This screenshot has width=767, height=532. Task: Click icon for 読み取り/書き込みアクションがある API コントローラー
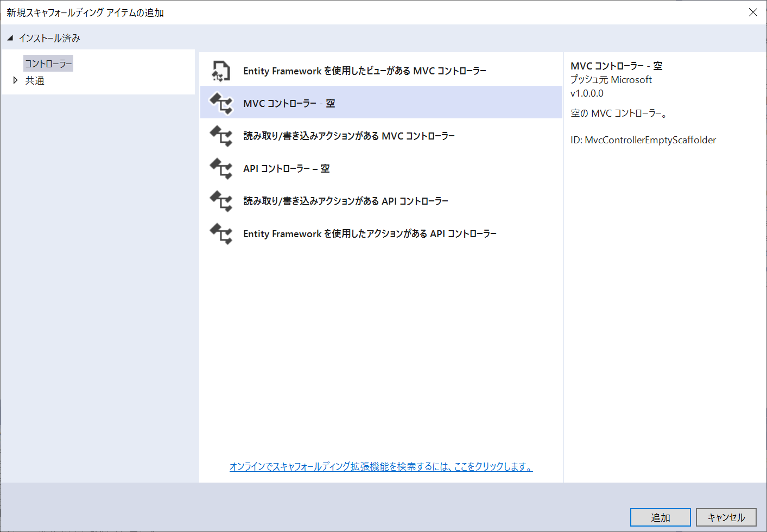click(x=221, y=201)
